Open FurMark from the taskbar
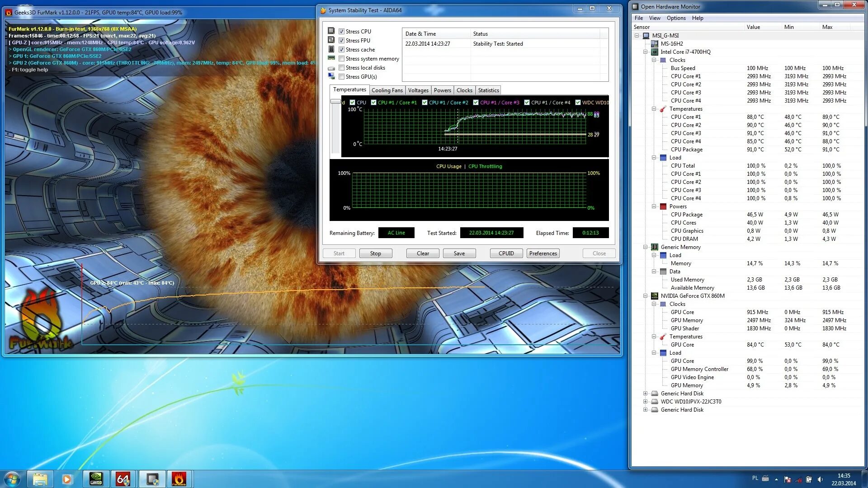 [x=179, y=479]
